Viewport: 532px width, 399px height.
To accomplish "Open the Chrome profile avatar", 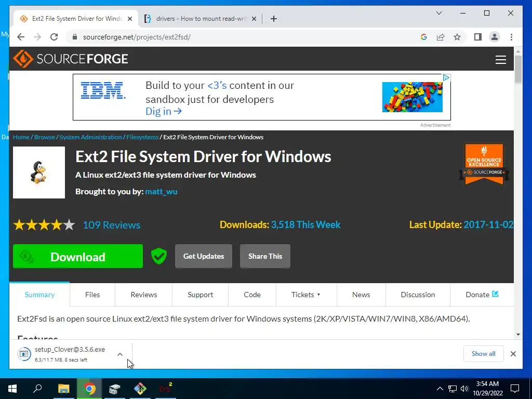I will (495, 37).
